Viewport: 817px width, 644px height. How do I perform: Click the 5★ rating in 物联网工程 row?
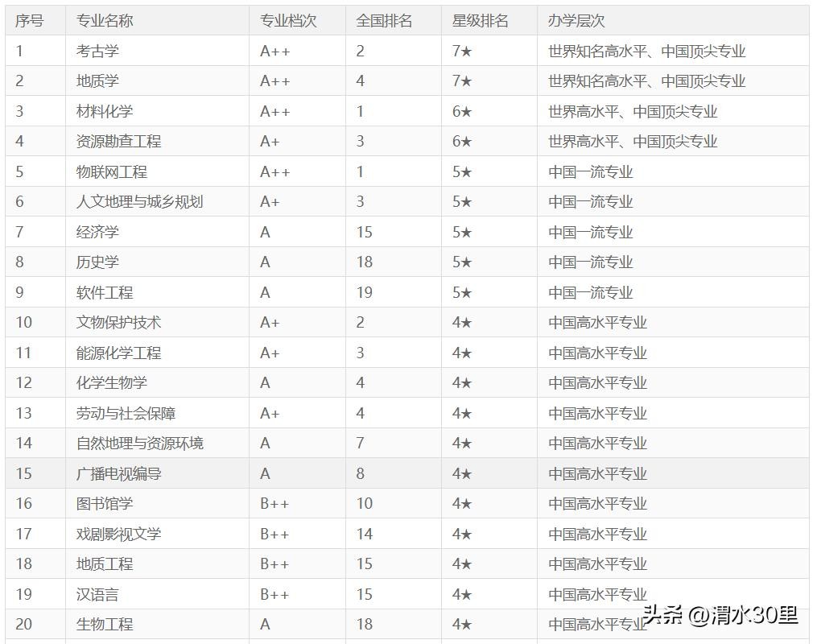[x=462, y=172]
